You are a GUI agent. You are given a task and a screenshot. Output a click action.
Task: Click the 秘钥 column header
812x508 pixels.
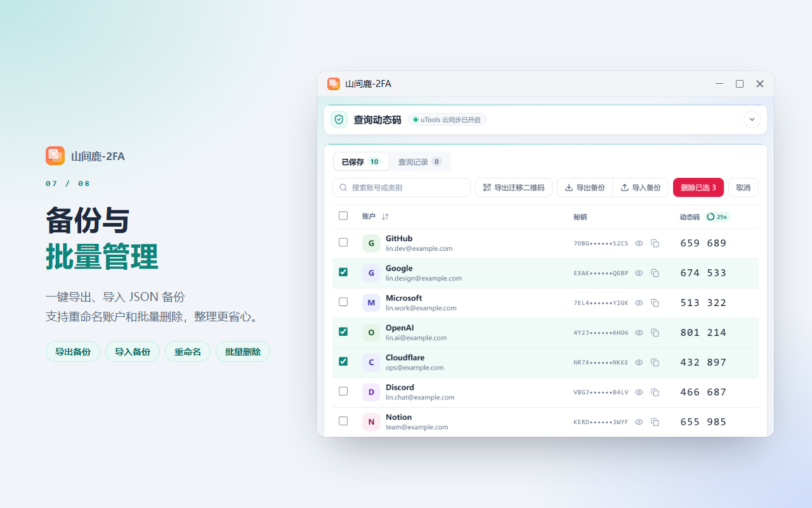[580, 217]
